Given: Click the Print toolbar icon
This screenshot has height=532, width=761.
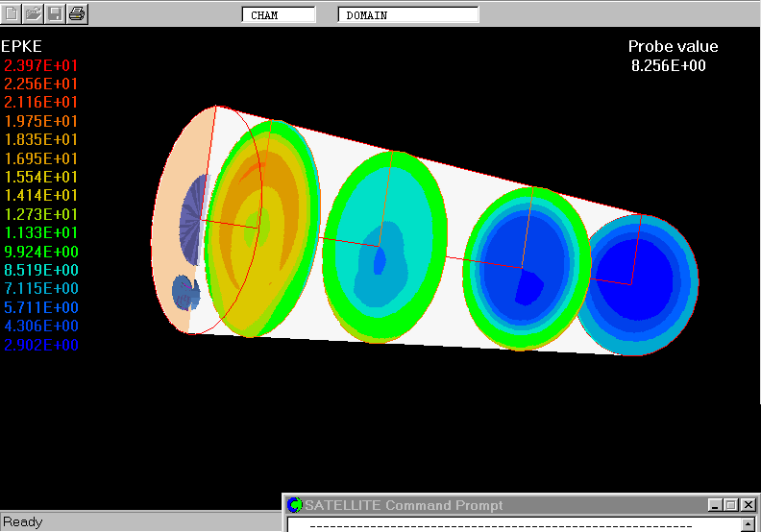Looking at the screenshot, I should click(x=77, y=13).
